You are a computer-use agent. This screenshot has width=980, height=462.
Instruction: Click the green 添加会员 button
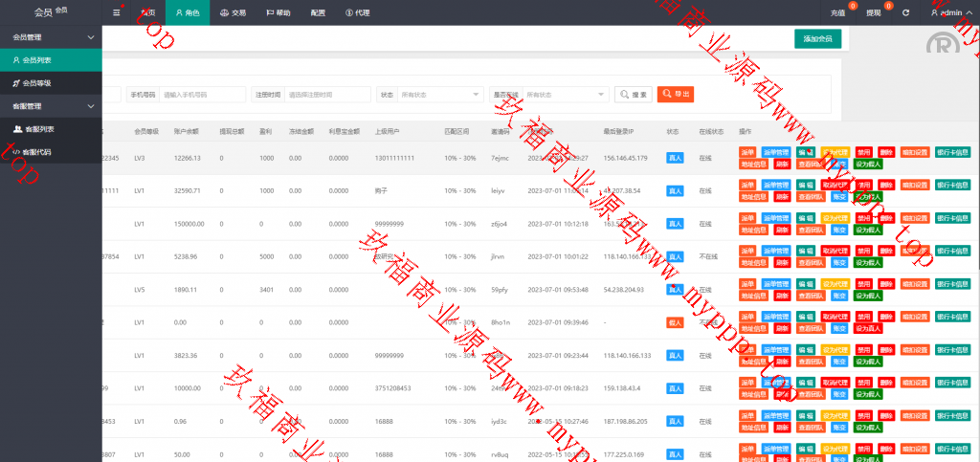coord(817,38)
